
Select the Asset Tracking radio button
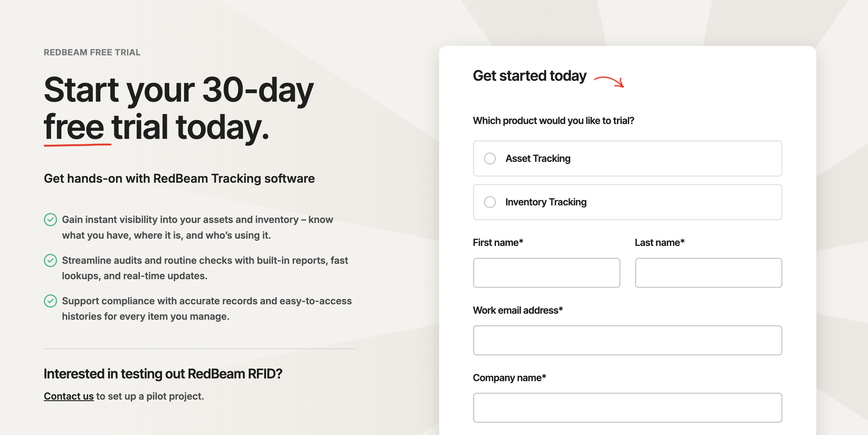[491, 158]
